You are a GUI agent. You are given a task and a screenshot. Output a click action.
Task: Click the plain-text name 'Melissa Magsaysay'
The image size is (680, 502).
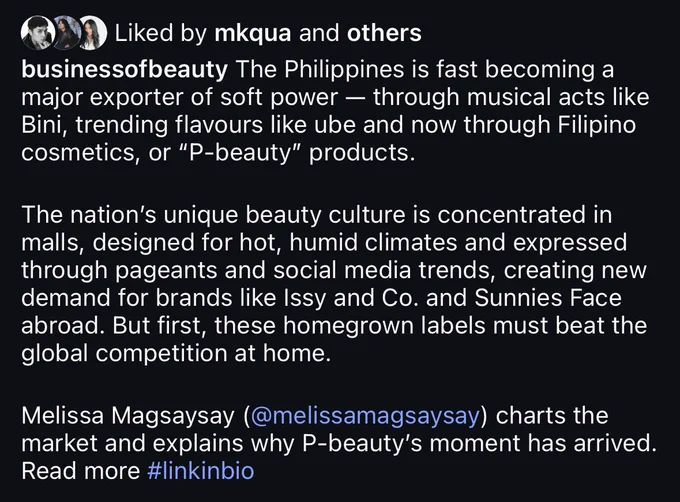128,416
